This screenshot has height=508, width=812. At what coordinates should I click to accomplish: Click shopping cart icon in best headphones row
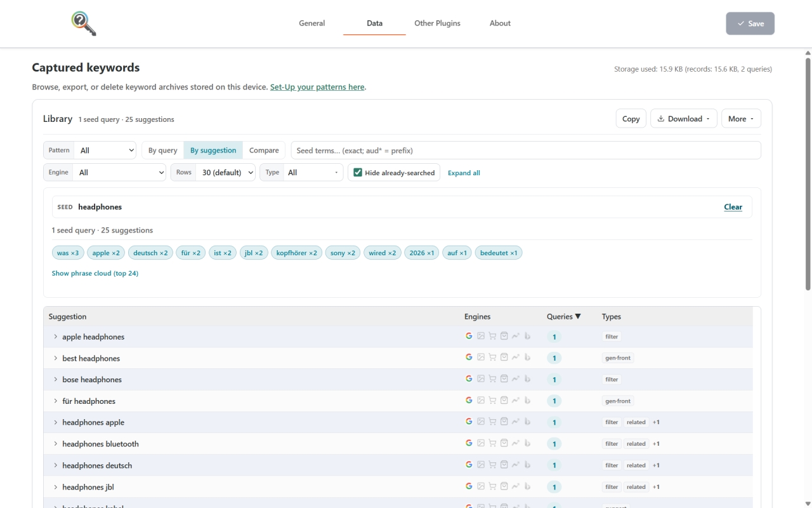492,358
